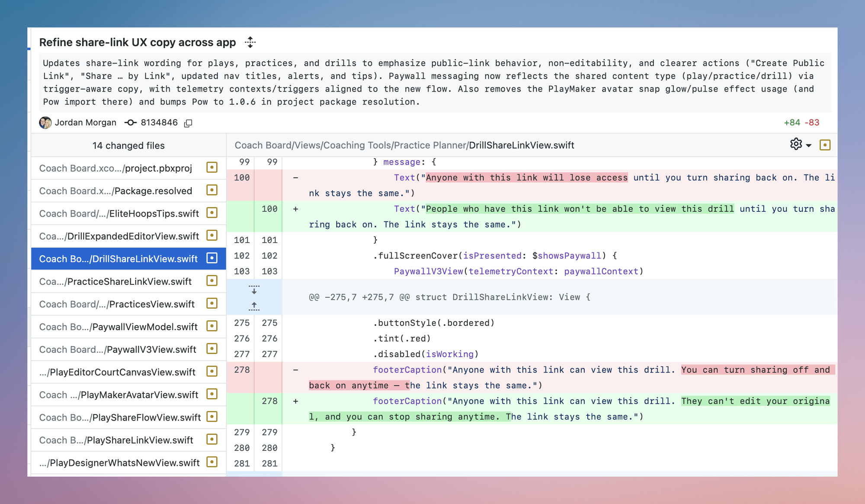Open the diff settings gear

click(796, 144)
